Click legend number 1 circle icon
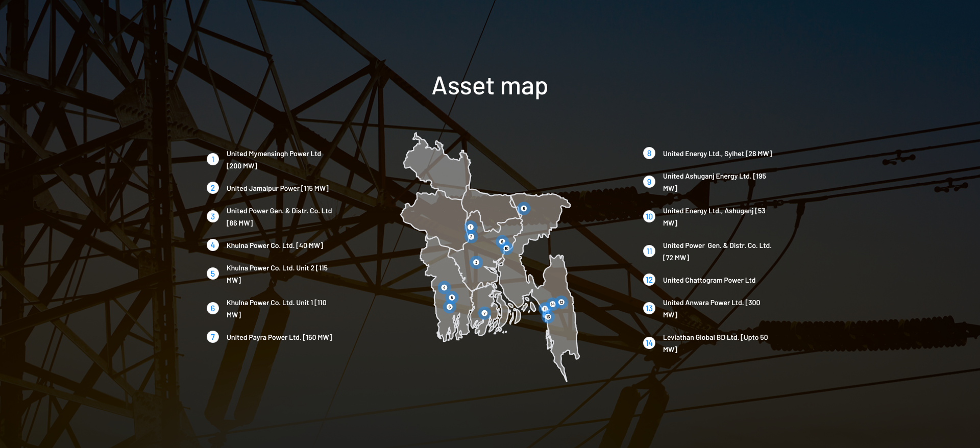Image resolution: width=980 pixels, height=448 pixels. click(213, 160)
